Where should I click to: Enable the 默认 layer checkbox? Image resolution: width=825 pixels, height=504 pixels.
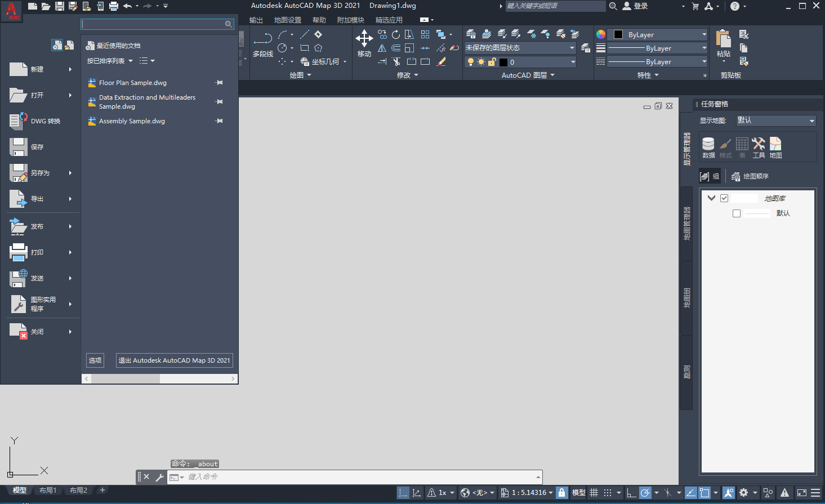pos(737,213)
